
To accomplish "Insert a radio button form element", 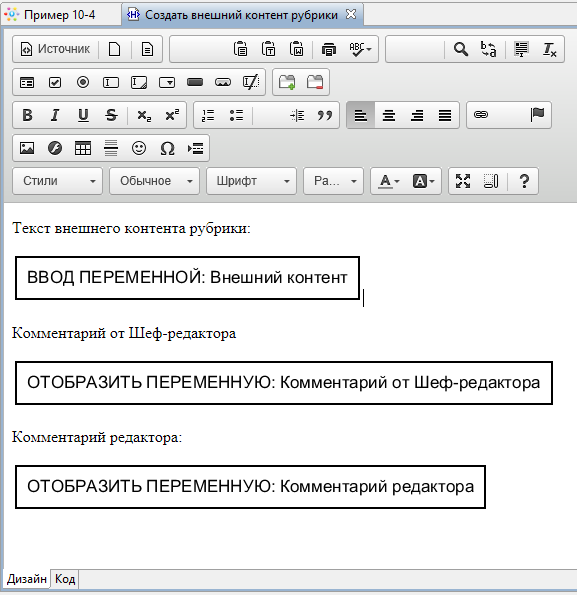I will tap(83, 82).
